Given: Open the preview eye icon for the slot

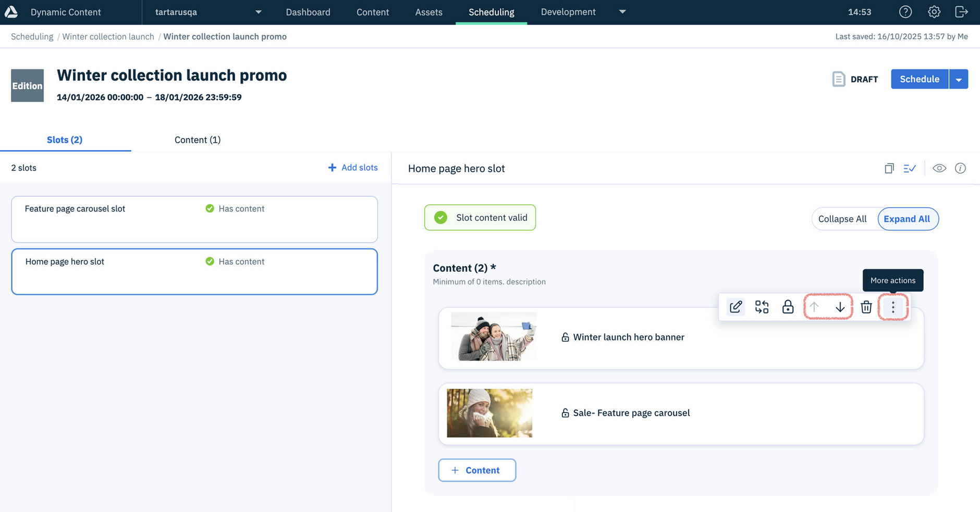Looking at the screenshot, I should [x=939, y=168].
